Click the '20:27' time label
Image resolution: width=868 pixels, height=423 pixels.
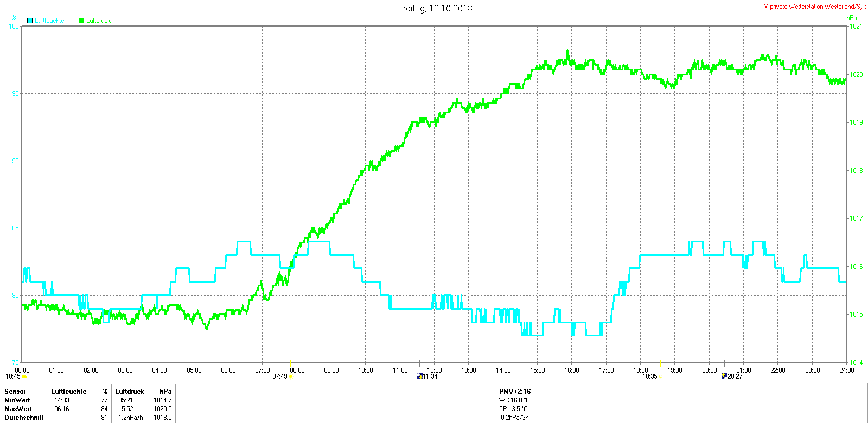click(x=735, y=376)
